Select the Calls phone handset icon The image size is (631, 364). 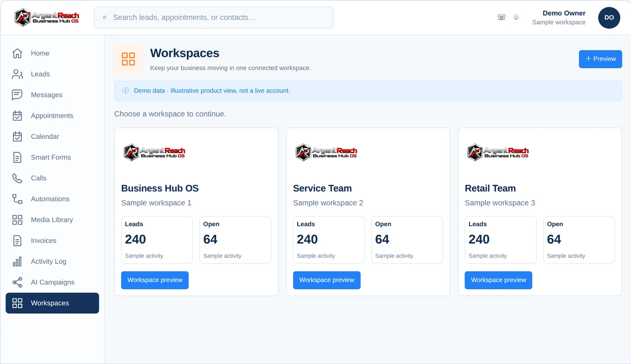coord(17,178)
